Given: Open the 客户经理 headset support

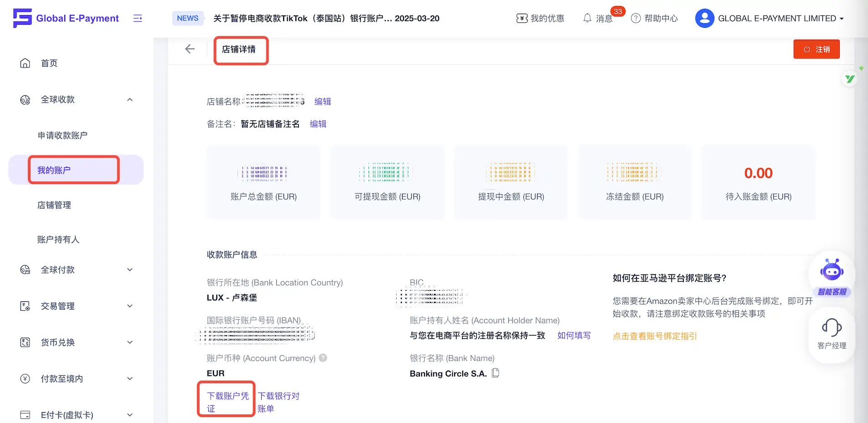Looking at the screenshot, I should pyautogui.click(x=832, y=334).
